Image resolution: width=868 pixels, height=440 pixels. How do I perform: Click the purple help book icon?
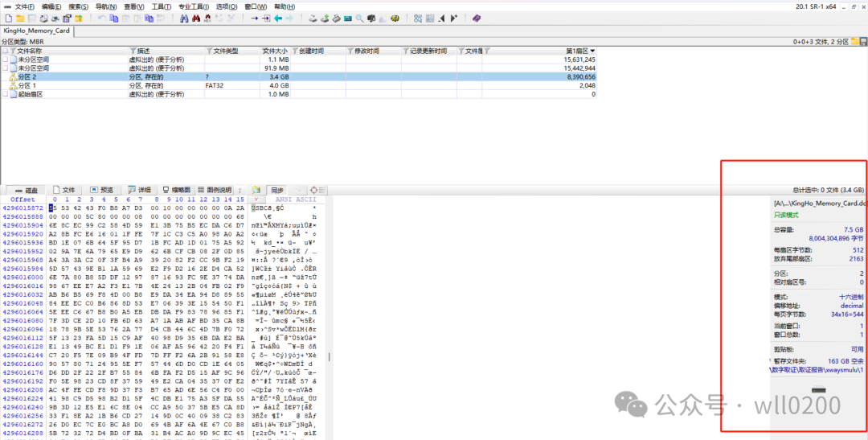coord(477,18)
